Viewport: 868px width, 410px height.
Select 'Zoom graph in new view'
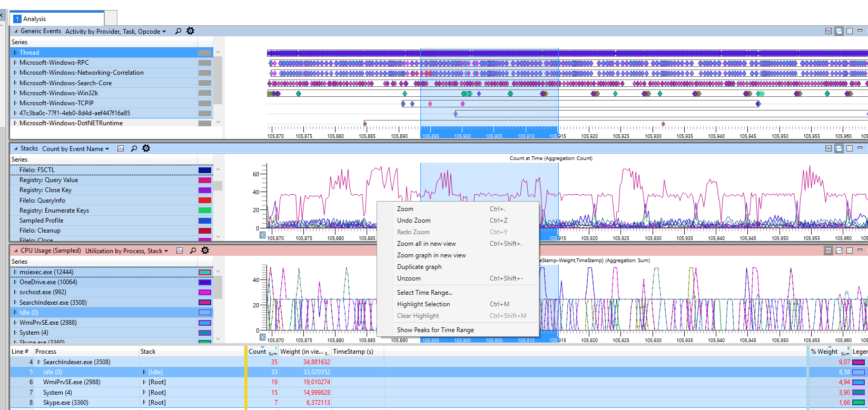click(458, 255)
